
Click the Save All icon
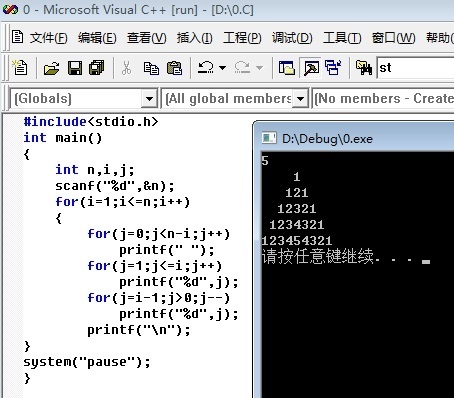coord(97,68)
